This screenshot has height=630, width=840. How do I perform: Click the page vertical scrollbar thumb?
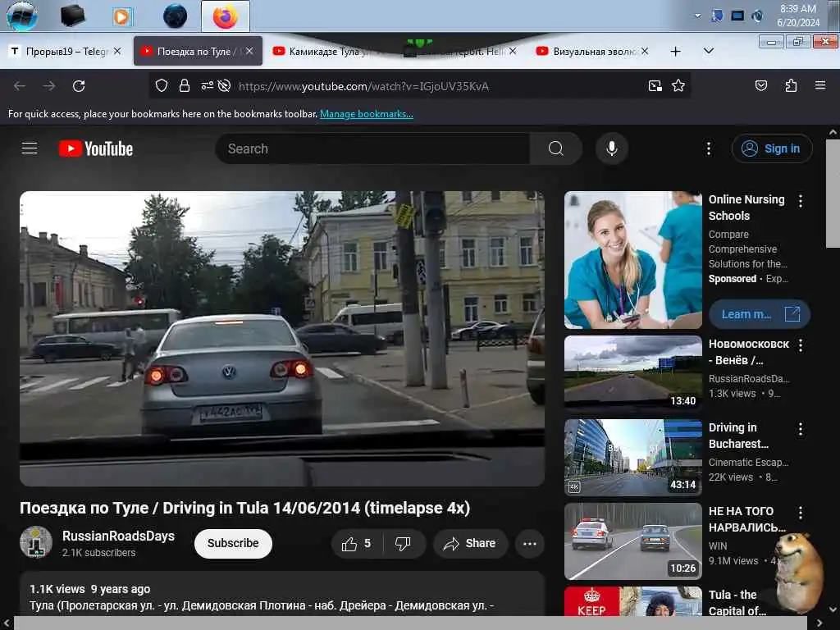[x=833, y=193]
